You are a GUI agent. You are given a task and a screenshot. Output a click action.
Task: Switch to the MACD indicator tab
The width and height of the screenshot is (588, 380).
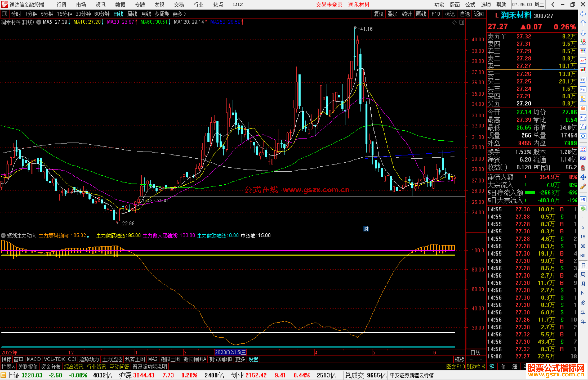click(34, 359)
